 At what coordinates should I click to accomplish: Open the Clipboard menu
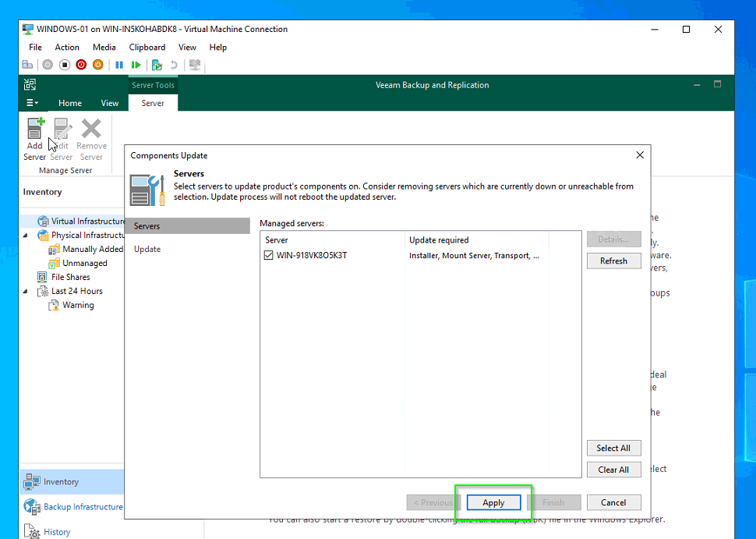[x=147, y=48]
